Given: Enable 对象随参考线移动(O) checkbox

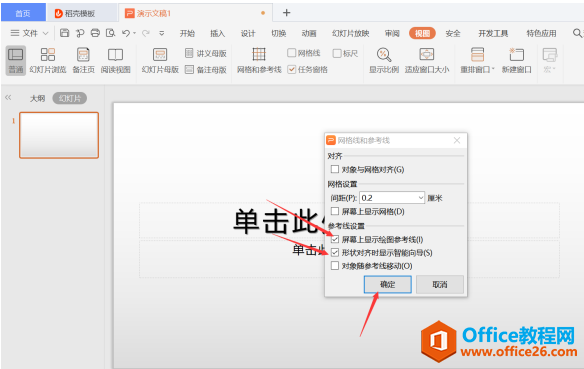Looking at the screenshot, I should tap(335, 265).
